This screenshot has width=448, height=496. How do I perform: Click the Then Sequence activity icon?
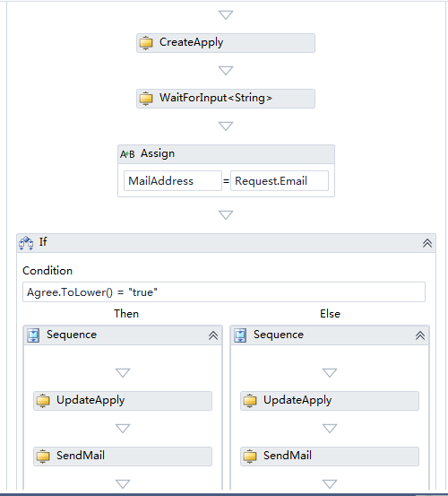click(33, 335)
